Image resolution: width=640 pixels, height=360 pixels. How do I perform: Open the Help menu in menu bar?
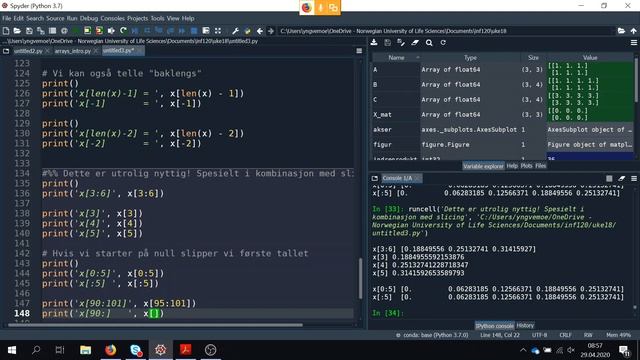[x=188, y=18]
